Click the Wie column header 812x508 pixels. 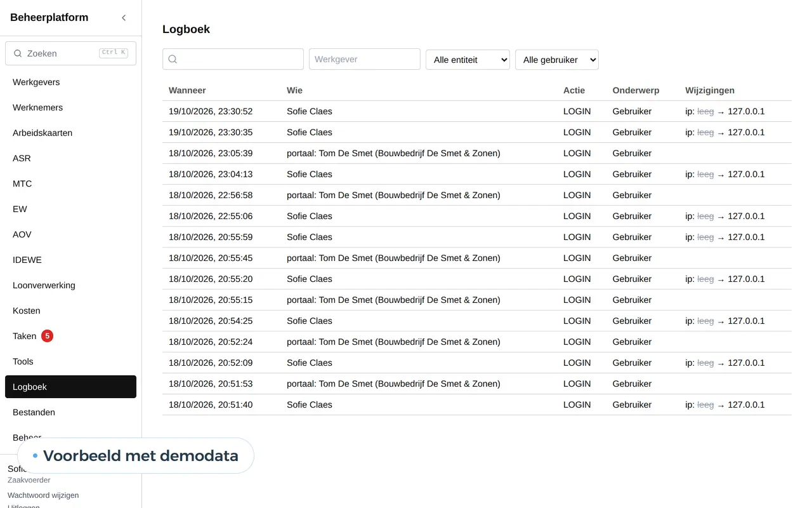point(294,90)
